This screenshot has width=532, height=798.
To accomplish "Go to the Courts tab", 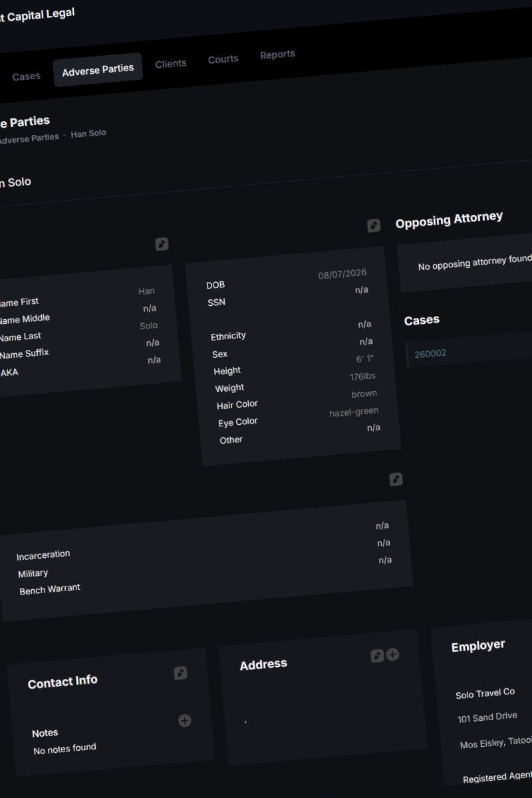I will [x=223, y=59].
